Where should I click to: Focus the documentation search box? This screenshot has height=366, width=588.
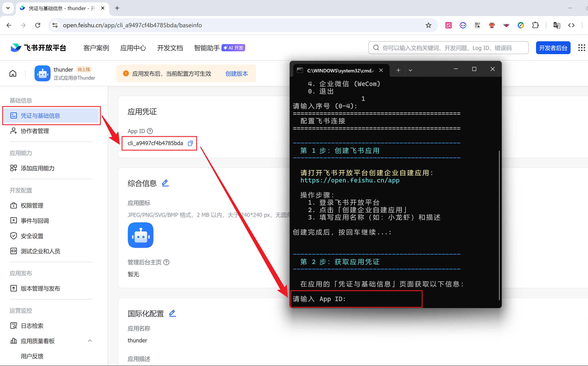[448, 48]
